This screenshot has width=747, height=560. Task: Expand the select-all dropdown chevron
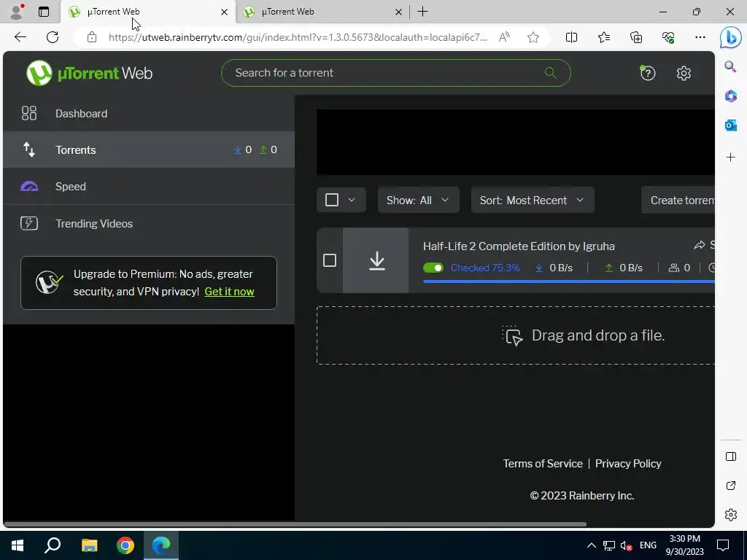point(352,200)
